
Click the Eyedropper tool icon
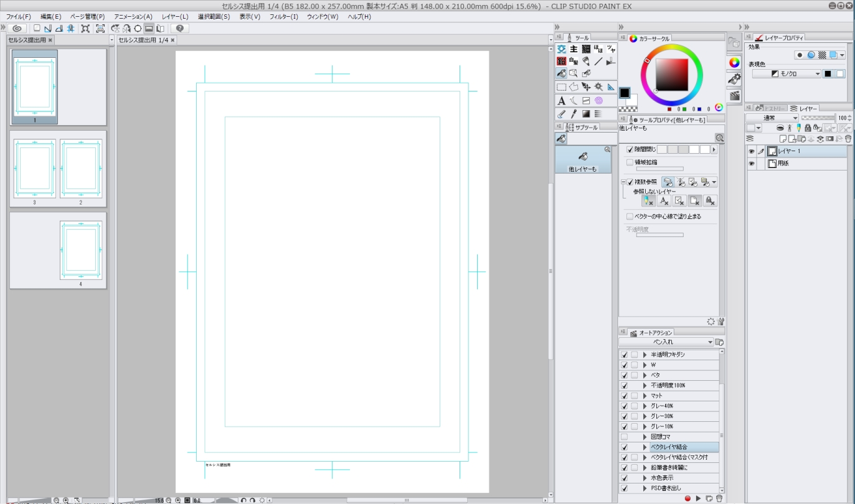574,114
